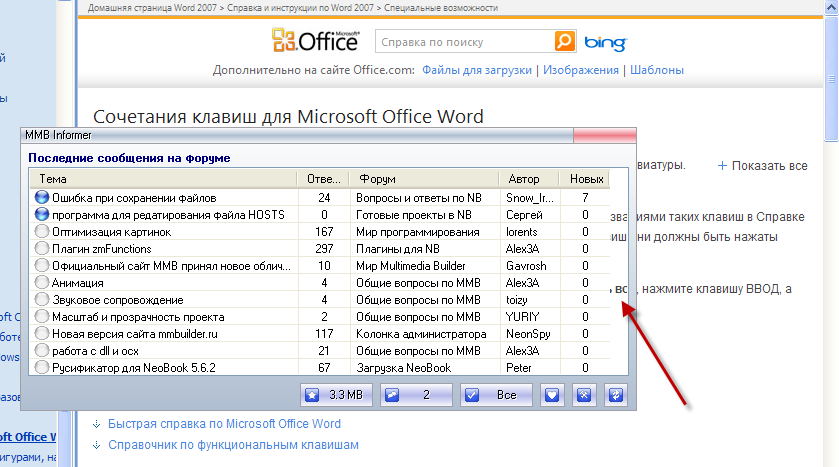Click forum cell 'Загрузка NeoBook'
This screenshot has width=839, height=467.
(404, 368)
